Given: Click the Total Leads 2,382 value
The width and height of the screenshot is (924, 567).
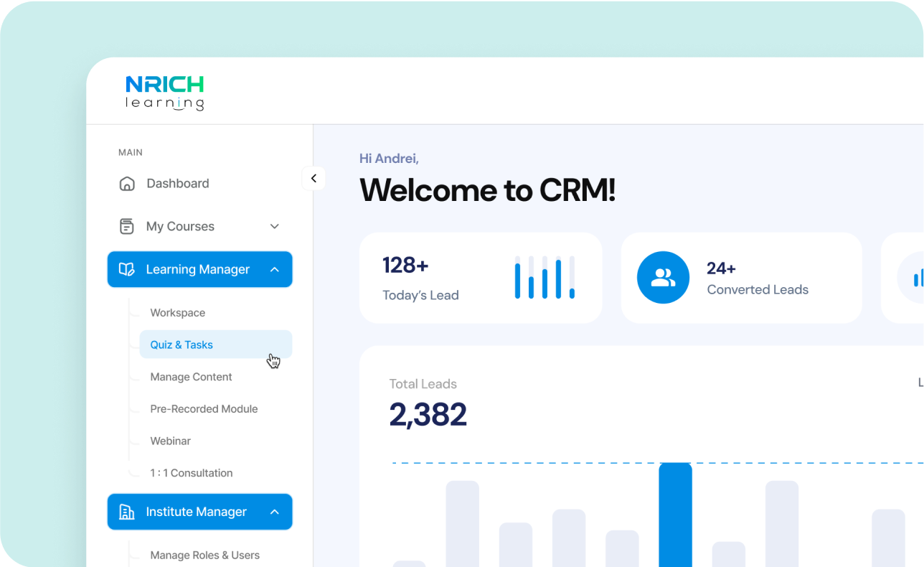Looking at the screenshot, I should coord(428,415).
